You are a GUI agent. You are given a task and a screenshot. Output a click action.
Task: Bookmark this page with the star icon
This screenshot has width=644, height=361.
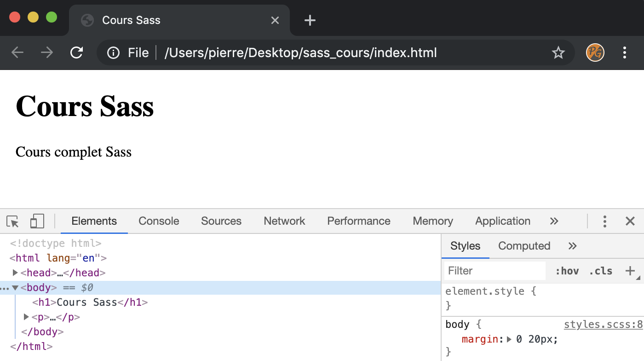tap(558, 53)
